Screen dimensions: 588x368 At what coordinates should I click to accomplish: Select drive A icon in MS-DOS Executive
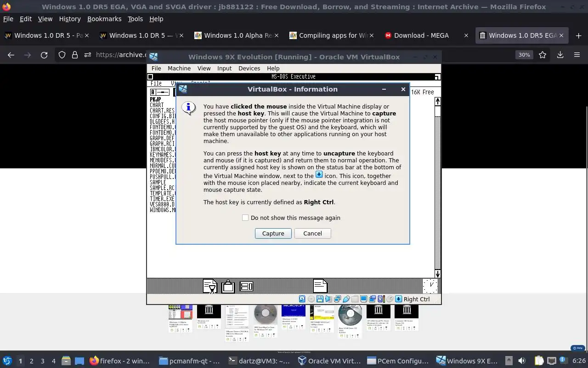click(x=159, y=92)
